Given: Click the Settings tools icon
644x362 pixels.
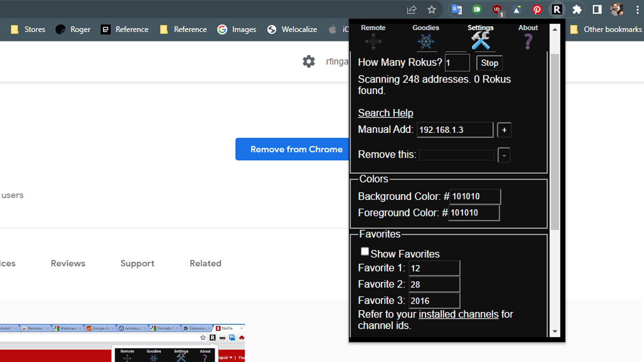Looking at the screenshot, I should click(480, 41).
